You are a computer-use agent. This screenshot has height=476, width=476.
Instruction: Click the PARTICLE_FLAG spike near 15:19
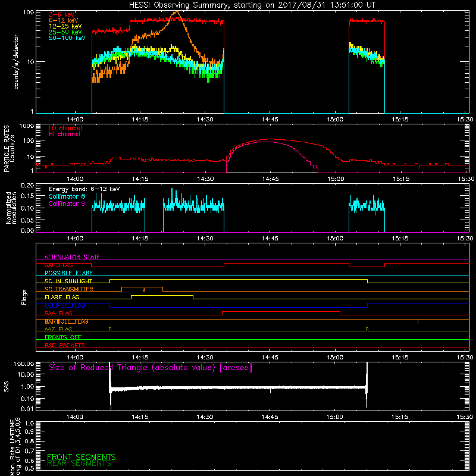pyautogui.click(x=418, y=321)
